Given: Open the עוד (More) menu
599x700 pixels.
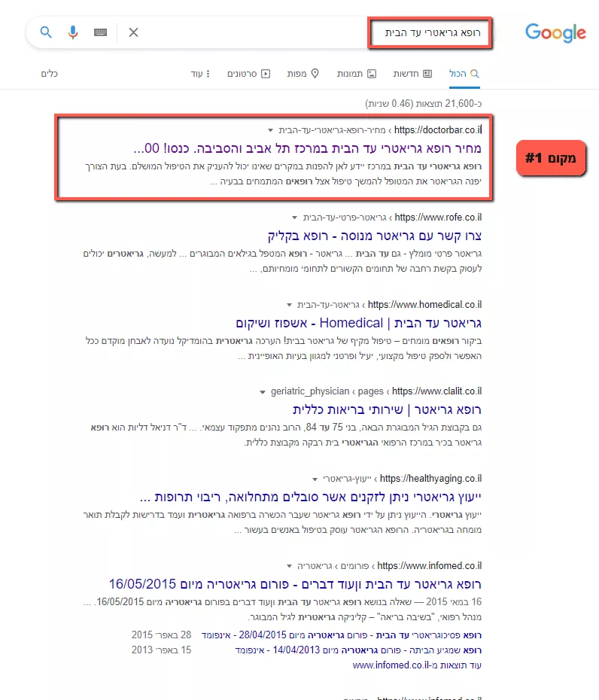Looking at the screenshot, I should pos(200,74).
